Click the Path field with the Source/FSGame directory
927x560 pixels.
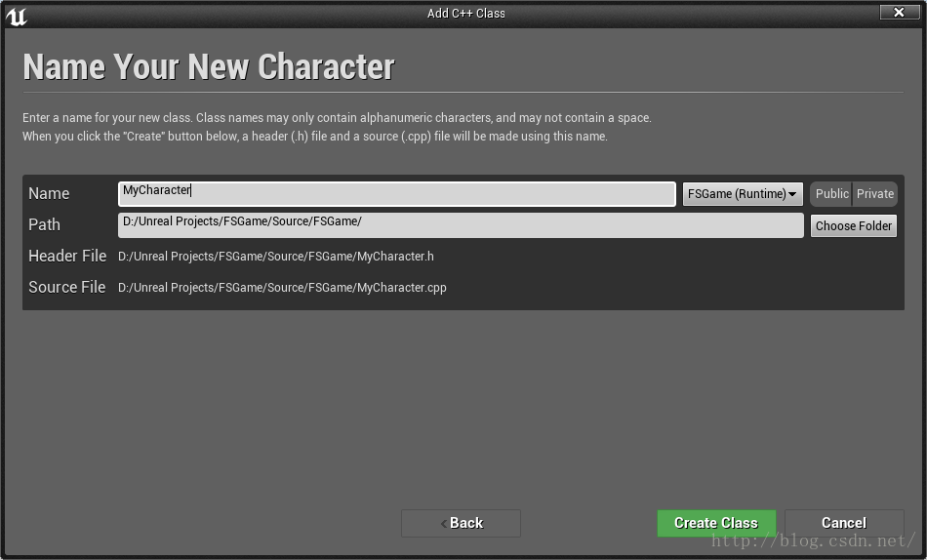461,225
